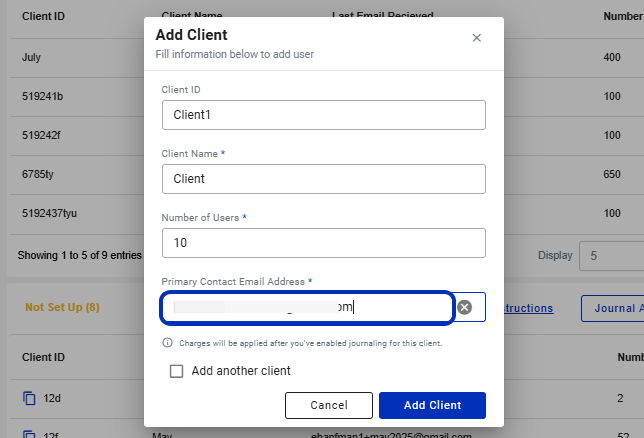Click the Cancel button

click(x=329, y=405)
